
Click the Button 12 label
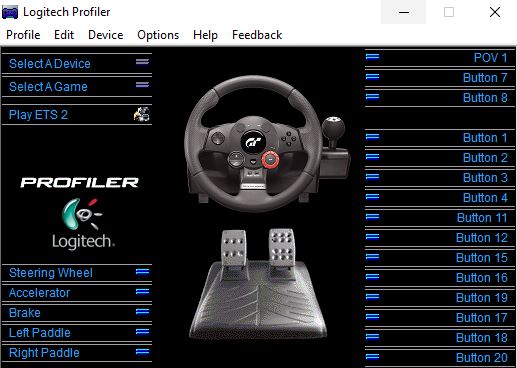pyautogui.click(x=482, y=238)
